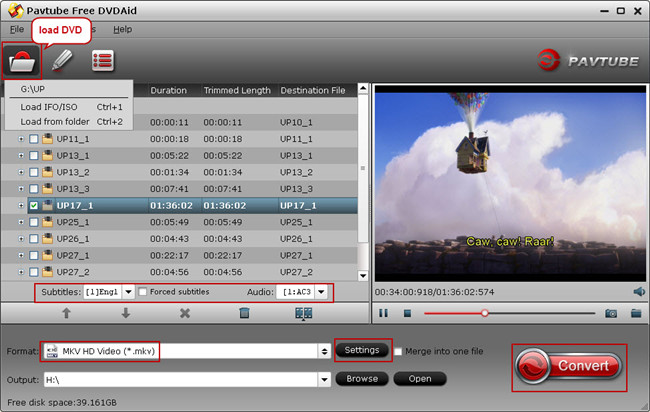Check the UP13_3 checkbox
Viewport: 650px width, 412px height.
coord(34,189)
